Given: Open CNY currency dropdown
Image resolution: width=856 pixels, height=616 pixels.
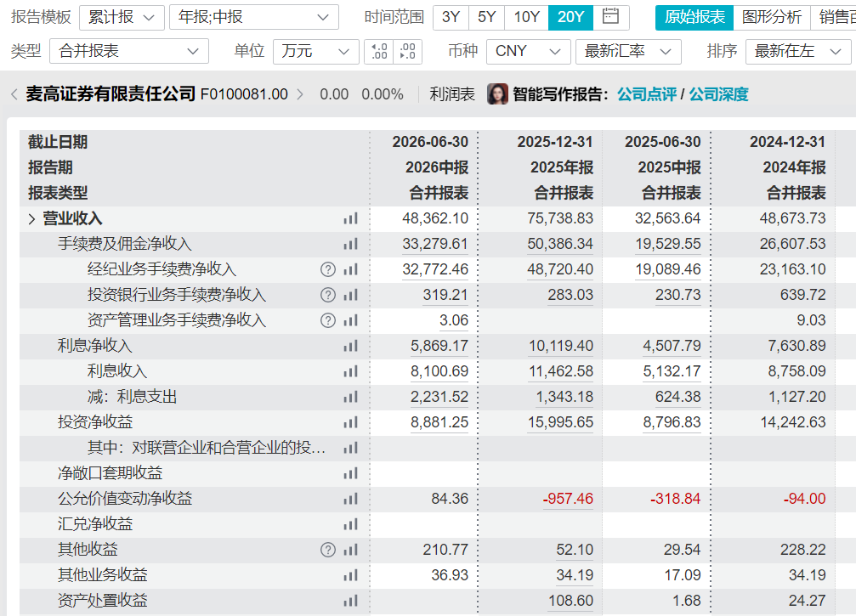Looking at the screenshot, I should 529,51.
